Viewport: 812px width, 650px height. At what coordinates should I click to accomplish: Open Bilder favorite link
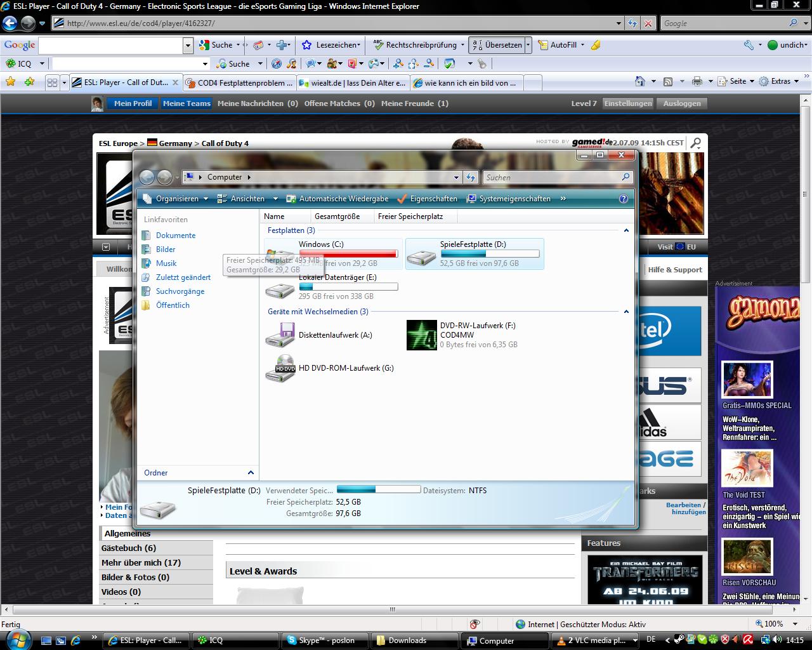[x=166, y=249]
